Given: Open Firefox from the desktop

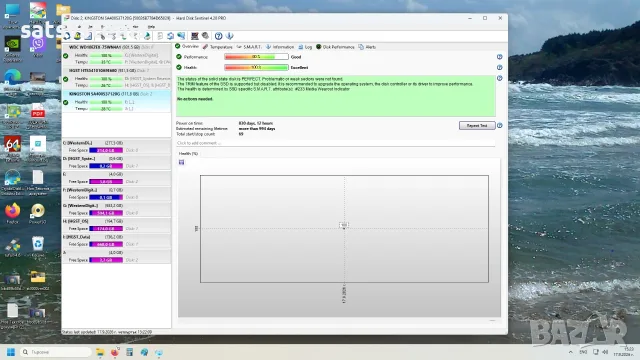Looking at the screenshot, I should (x=13, y=213).
